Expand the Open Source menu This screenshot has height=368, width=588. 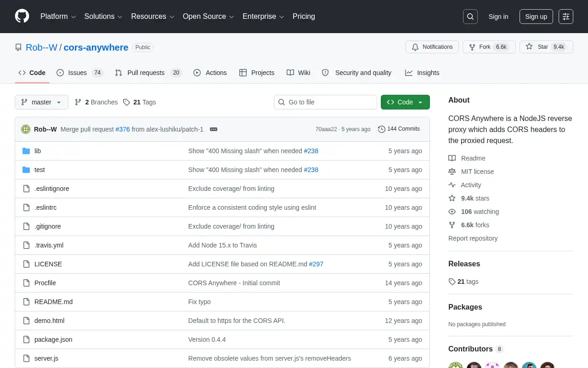click(209, 17)
